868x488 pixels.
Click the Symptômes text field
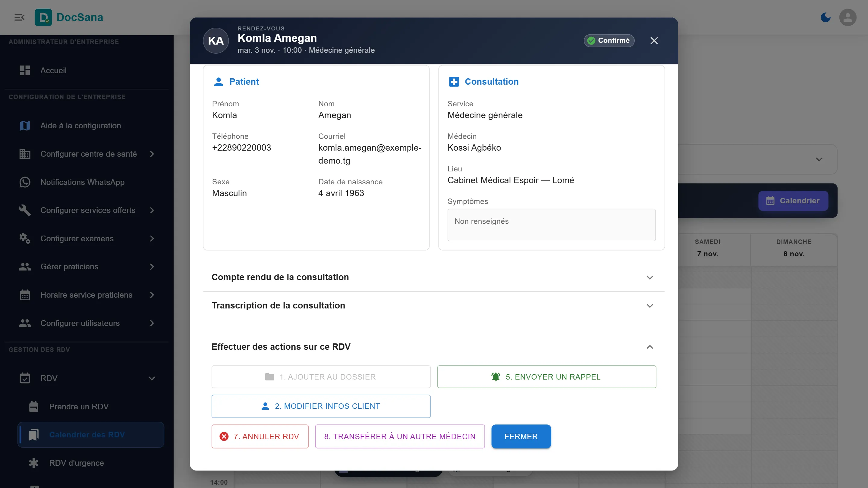point(551,225)
